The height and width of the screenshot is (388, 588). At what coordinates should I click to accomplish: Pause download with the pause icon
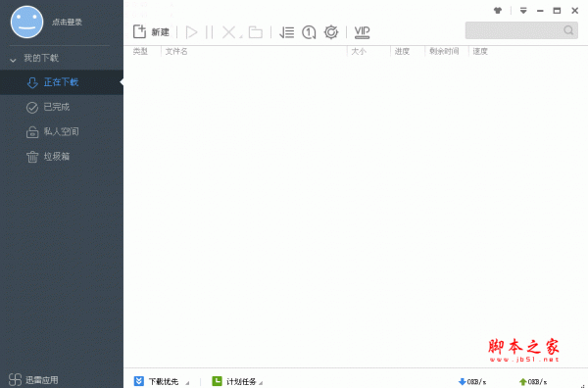(210, 32)
